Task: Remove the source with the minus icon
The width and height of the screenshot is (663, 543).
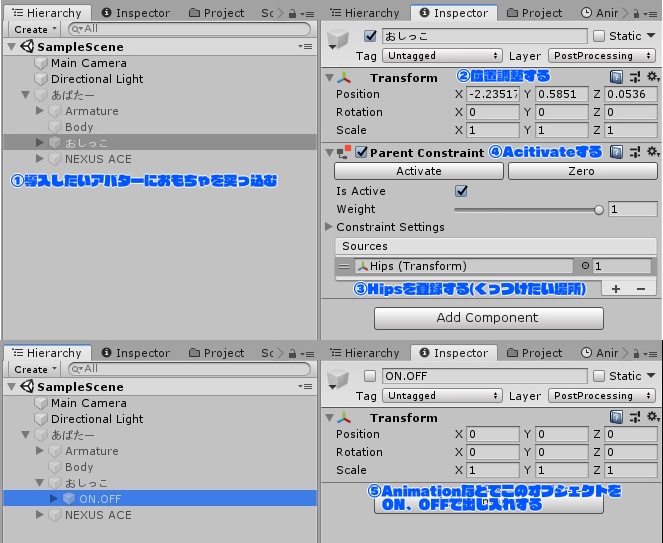Action: (x=641, y=289)
